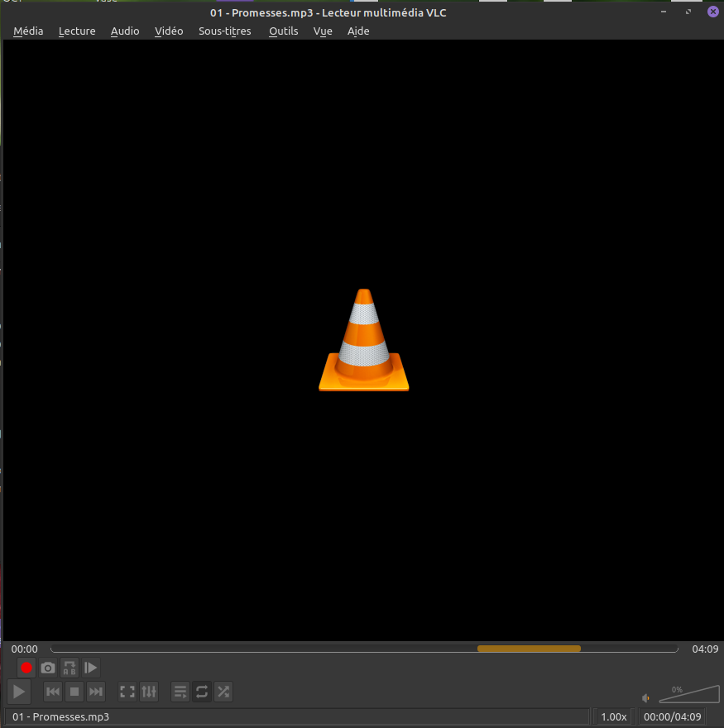Viewport: 724px width, 728px height.
Task: Adjust the volume triangle slider
Action: pyautogui.click(x=689, y=694)
